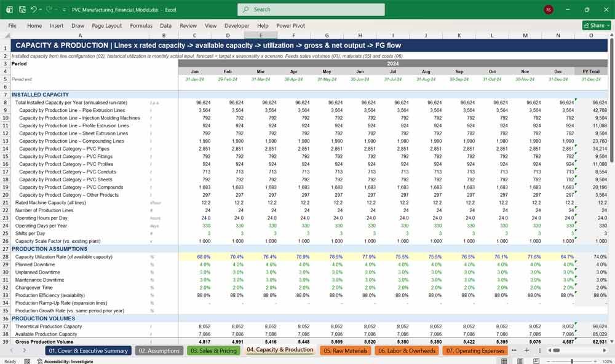
Task: Switch to 06. Labor & Overheads sheet
Action: point(407,350)
